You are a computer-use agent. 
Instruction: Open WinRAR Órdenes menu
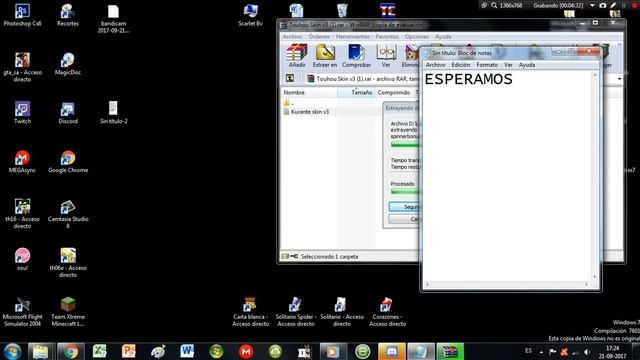pyautogui.click(x=319, y=37)
